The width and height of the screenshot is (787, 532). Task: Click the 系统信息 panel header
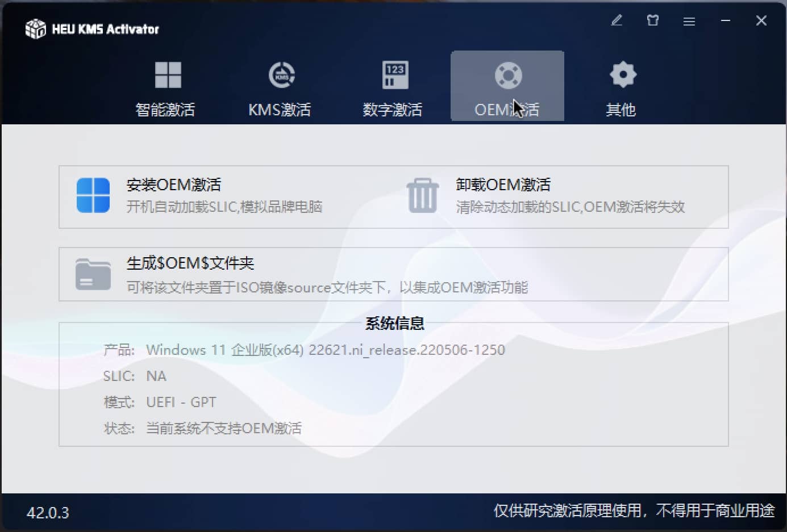(394, 322)
